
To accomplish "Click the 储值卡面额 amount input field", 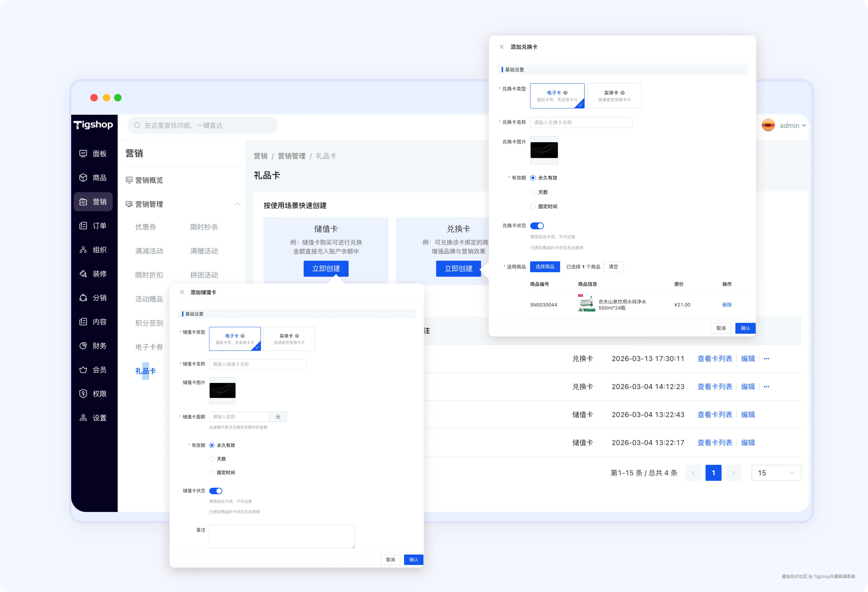I will tap(239, 417).
